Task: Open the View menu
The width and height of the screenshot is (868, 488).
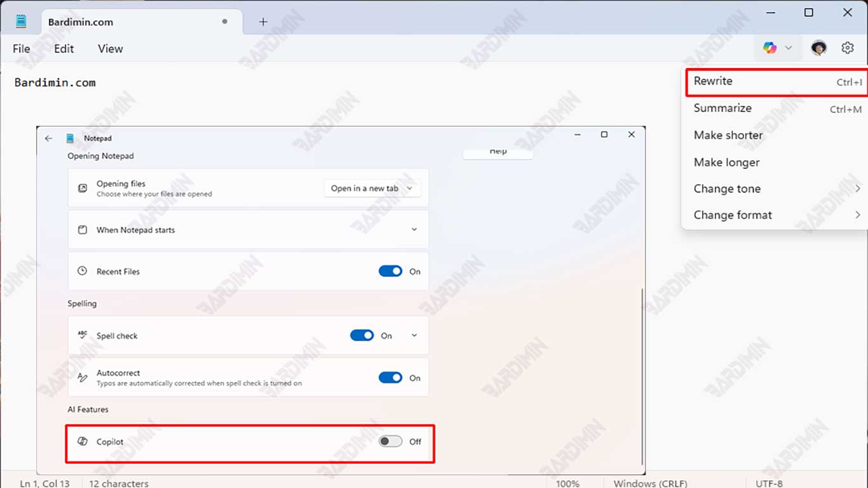Action: [x=110, y=48]
